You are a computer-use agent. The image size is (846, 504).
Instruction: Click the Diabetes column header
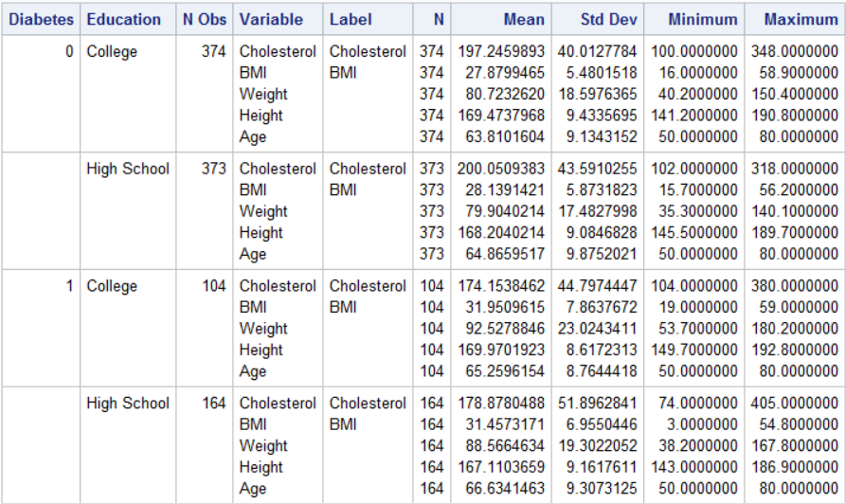(x=41, y=20)
